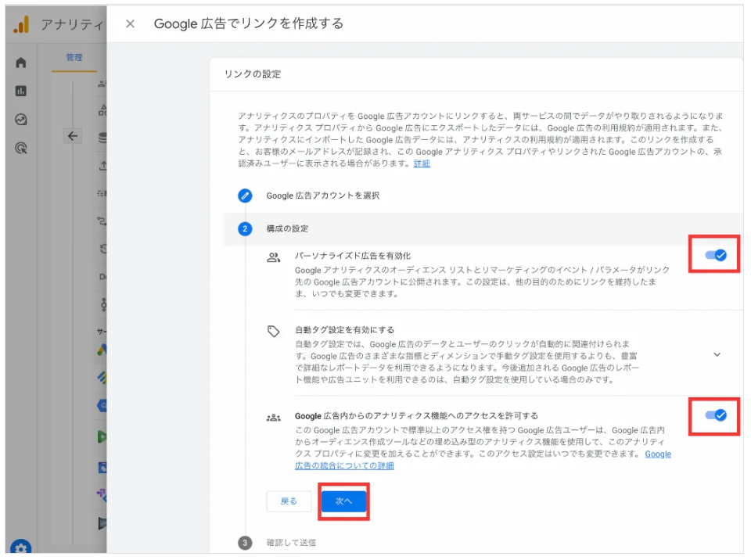Image resolution: width=751 pixels, height=560 pixels.
Task: Expand the 自動タグ設定を有効にする section chevron
Action: click(717, 354)
